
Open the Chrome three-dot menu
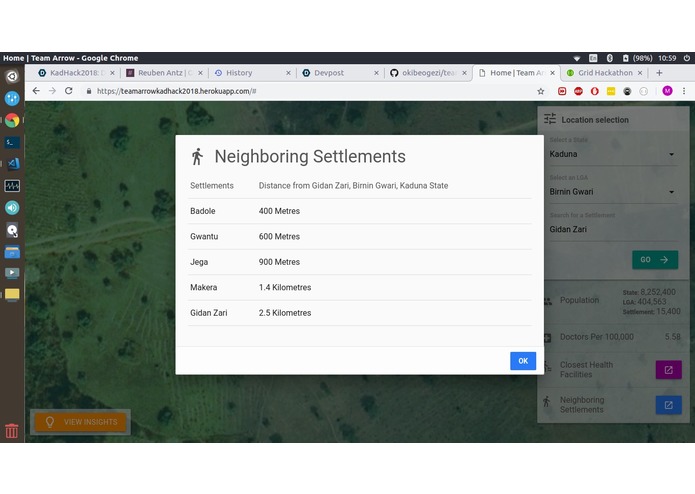click(x=684, y=91)
